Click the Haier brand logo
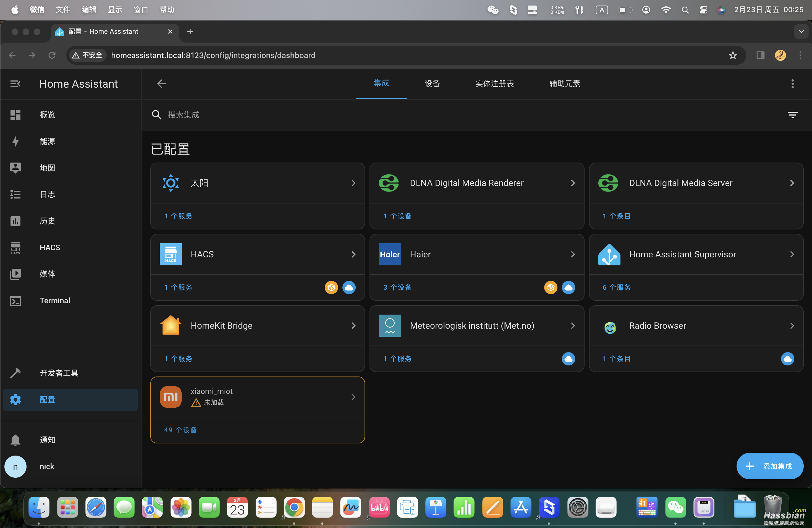Viewport: 812px width, 528px height. 390,254
